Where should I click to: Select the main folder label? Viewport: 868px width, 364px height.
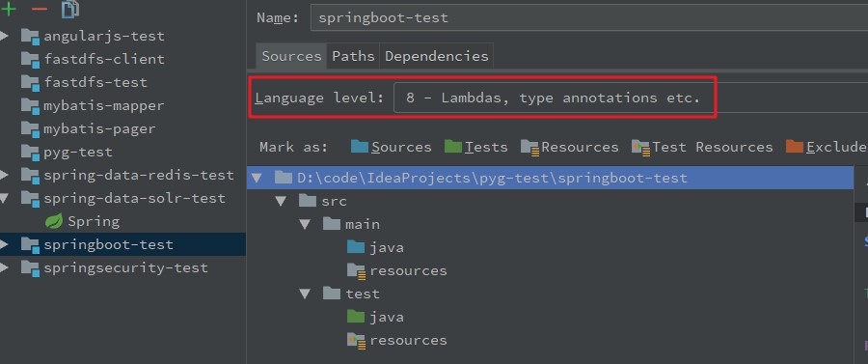click(x=363, y=224)
